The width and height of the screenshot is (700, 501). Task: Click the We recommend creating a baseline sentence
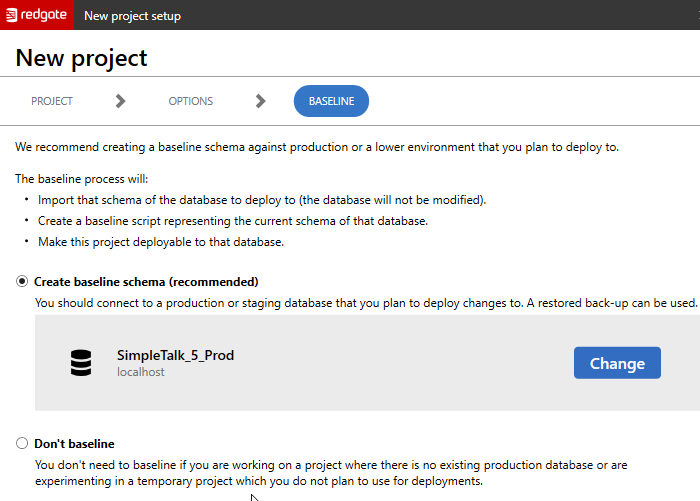tap(317, 147)
